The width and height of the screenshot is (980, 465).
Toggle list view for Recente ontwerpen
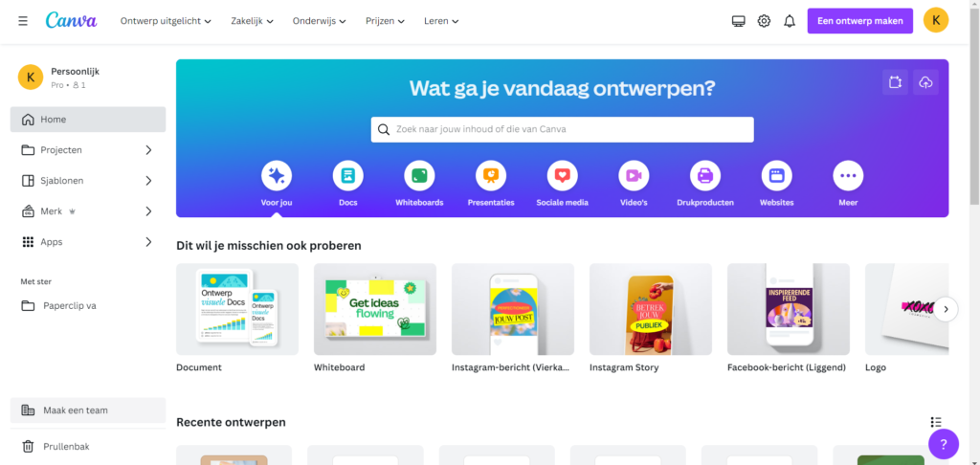tap(936, 423)
